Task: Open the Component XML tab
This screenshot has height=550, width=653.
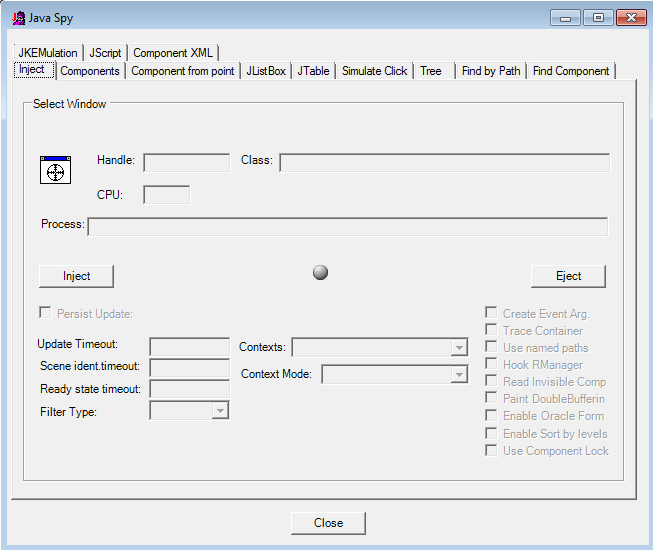Action: point(173,53)
